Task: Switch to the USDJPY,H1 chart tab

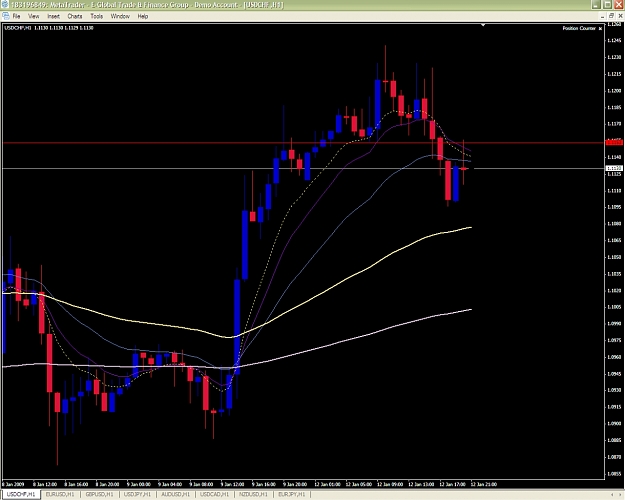Action: (x=138, y=494)
